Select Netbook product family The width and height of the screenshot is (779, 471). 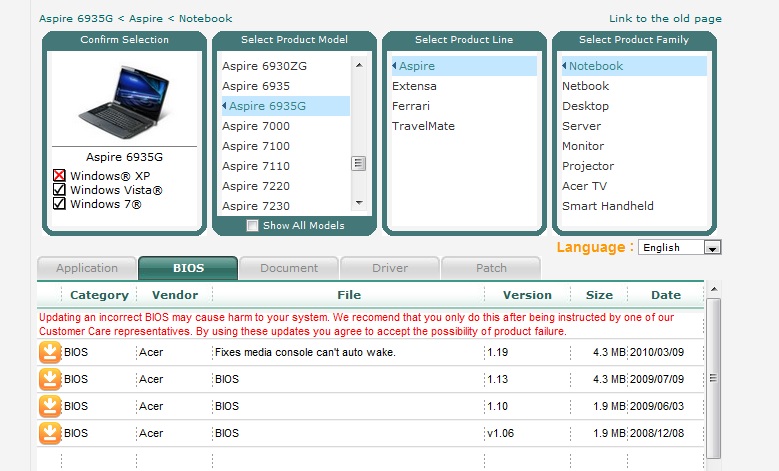point(634,86)
